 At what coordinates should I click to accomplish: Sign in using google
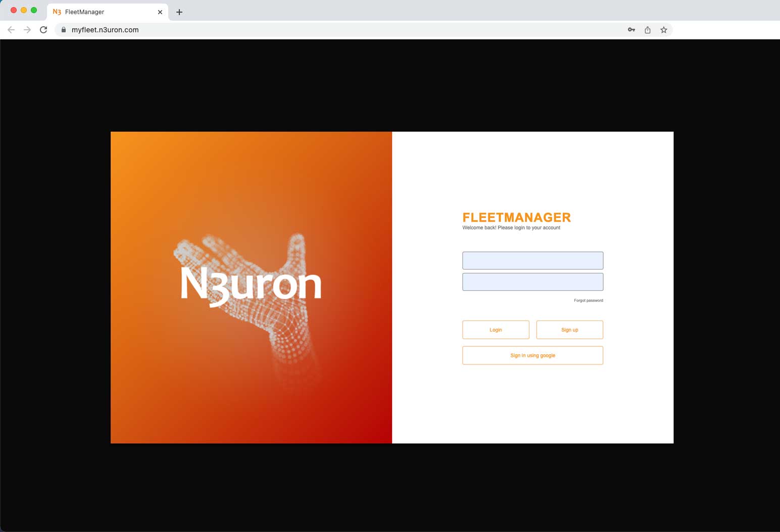click(532, 355)
